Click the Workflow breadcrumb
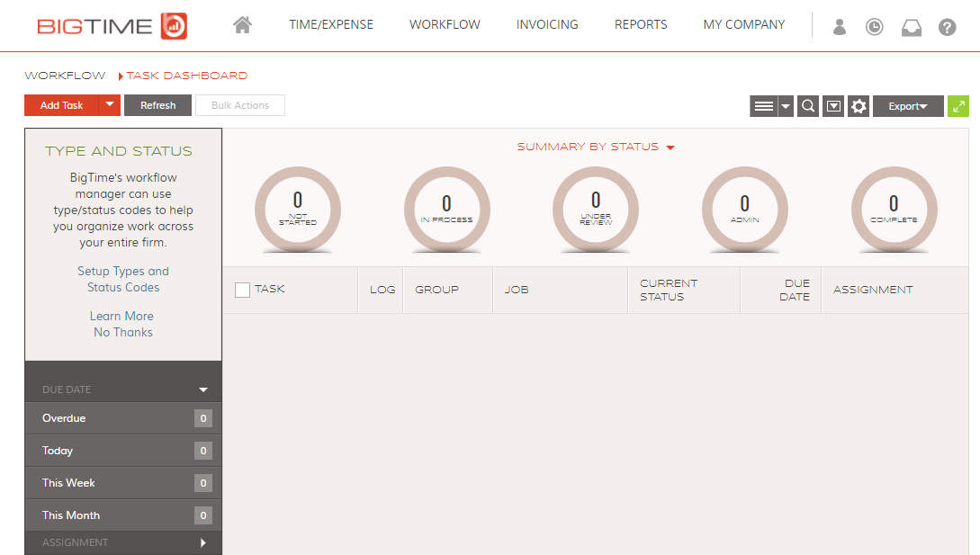Viewport: 980px width, 555px height. pyautogui.click(x=65, y=76)
